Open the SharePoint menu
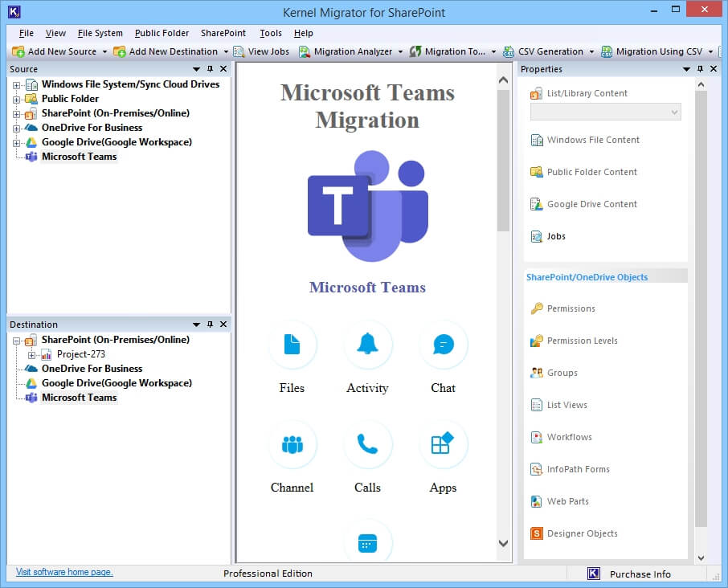The width and height of the screenshot is (728, 588). pyautogui.click(x=223, y=33)
